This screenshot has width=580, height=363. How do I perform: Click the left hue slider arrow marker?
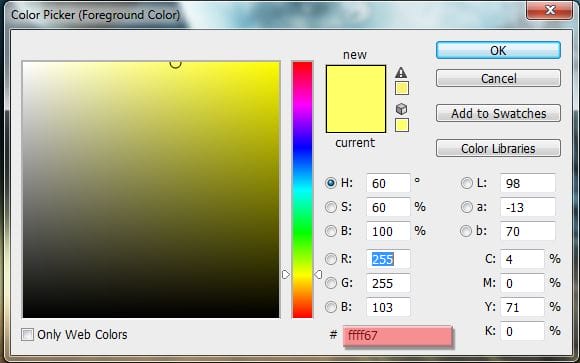click(286, 275)
